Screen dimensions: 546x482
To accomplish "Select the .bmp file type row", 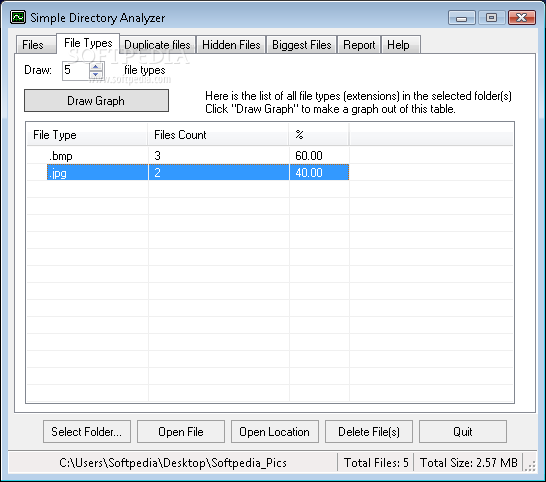I will point(188,155).
